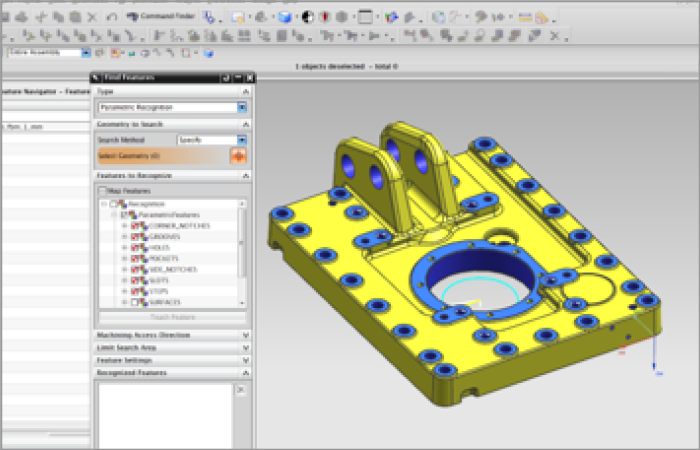The height and width of the screenshot is (450, 700).
Task: Expand the Feature Settings section
Action: tap(246, 360)
